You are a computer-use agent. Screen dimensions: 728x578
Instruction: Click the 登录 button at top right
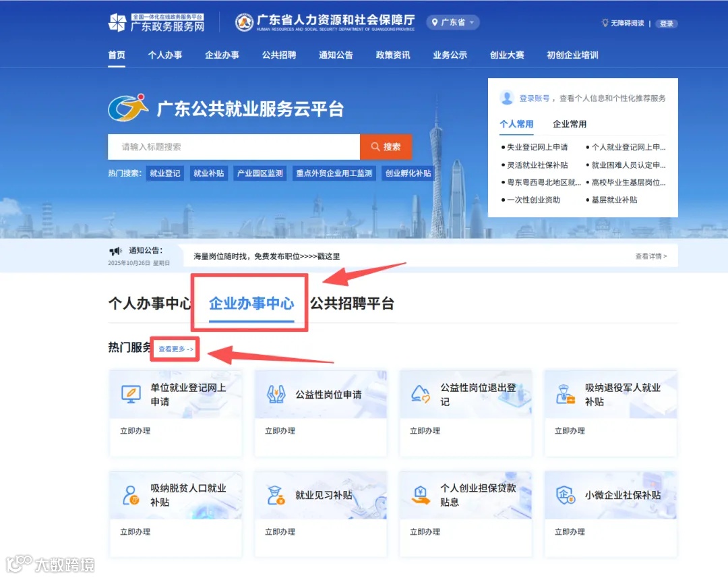coord(666,24)
